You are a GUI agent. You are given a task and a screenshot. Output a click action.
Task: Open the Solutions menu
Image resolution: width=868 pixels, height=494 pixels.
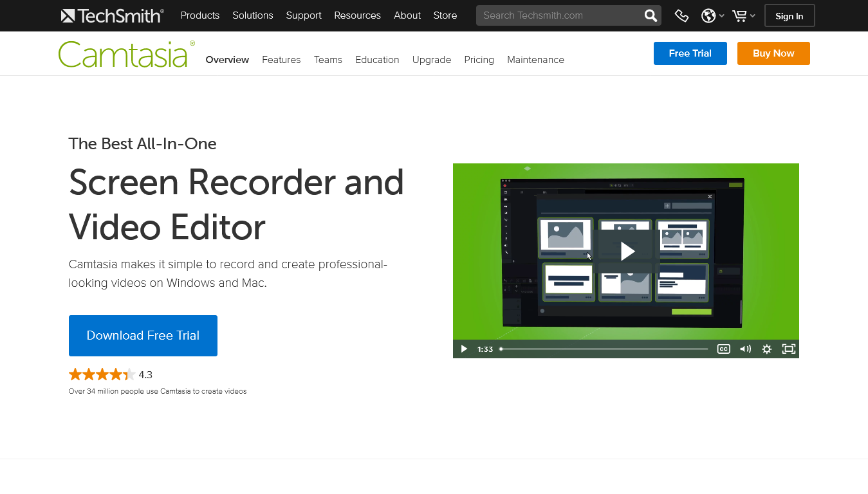coord(253,15)
